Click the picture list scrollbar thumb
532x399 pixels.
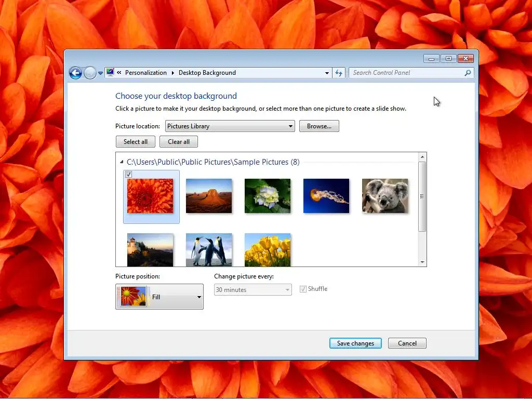pos(422,196)
